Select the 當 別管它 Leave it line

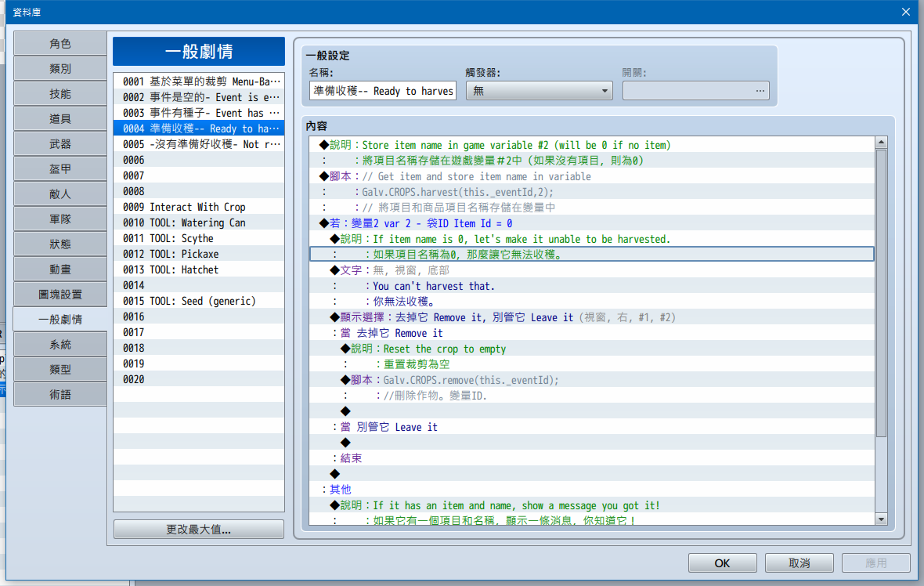592,427
